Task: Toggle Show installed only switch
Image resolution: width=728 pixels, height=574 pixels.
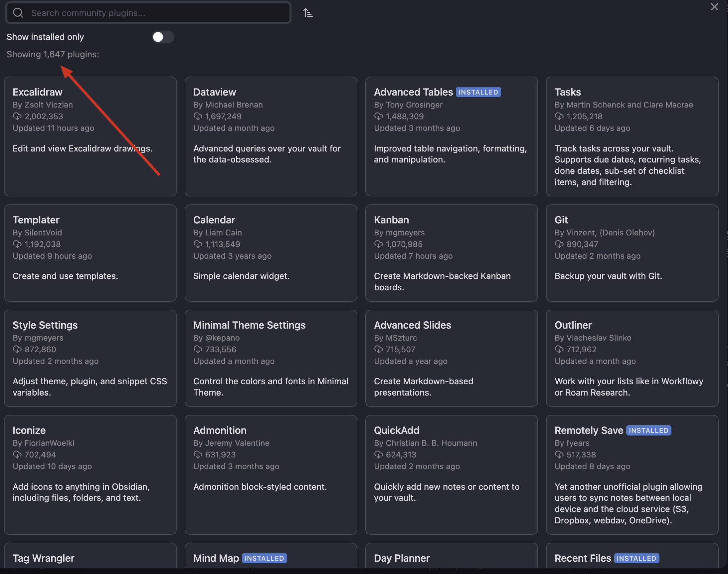Action: click(163, 37)
